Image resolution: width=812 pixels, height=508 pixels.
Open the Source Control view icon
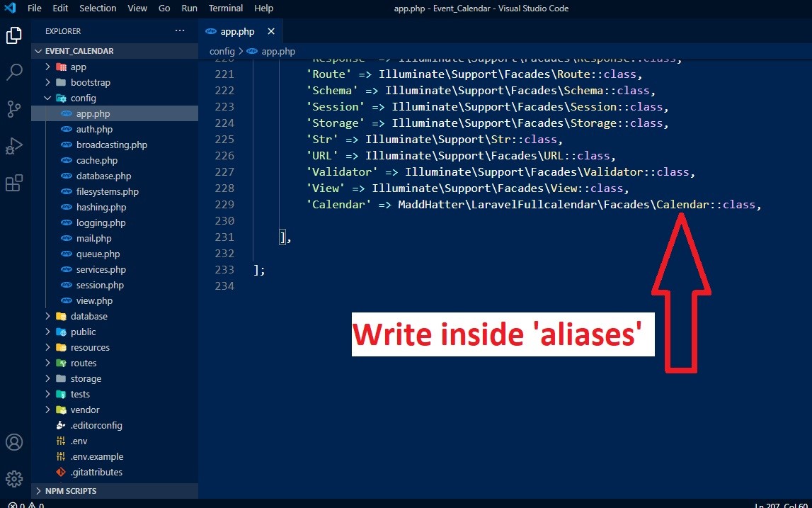point(14,108)
